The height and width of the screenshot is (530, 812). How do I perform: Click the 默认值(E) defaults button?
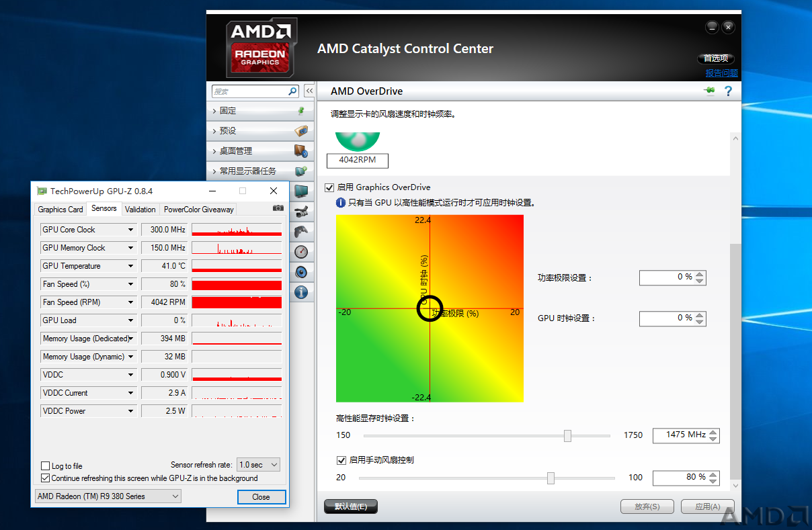click(x=351, y=506)
